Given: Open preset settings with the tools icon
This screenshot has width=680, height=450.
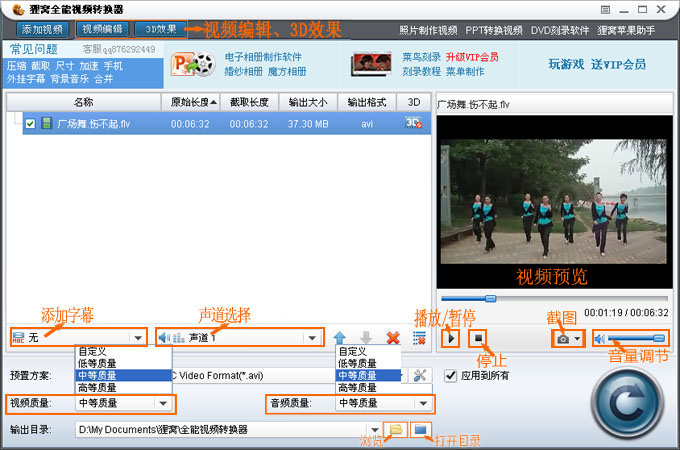Looking at the screenshot, I should [x=420, y=375].
